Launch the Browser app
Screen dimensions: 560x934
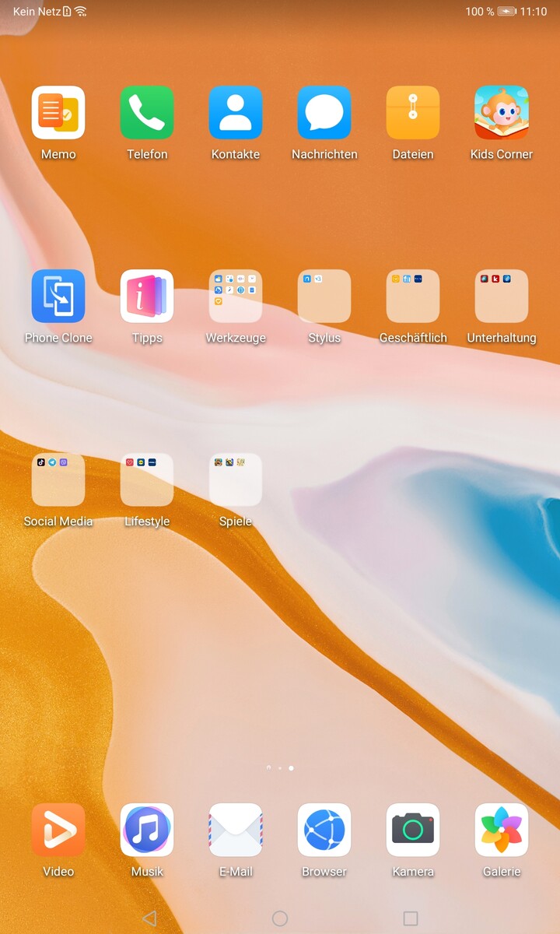(324, 830)
